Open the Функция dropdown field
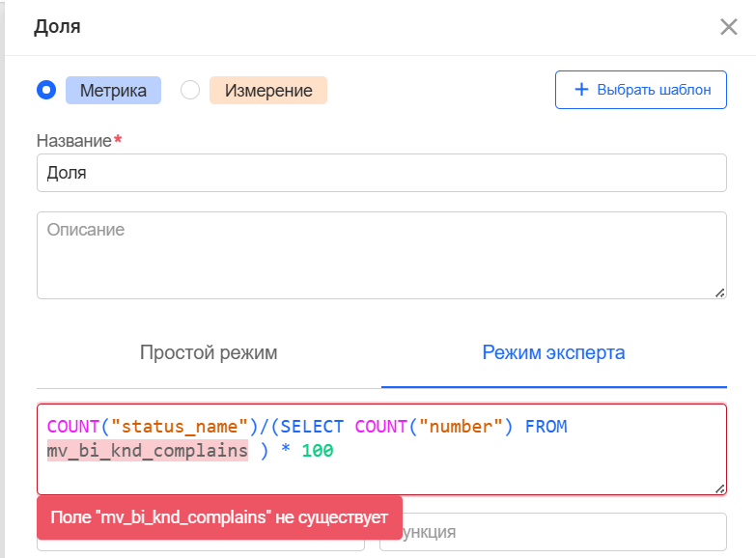This screenshot has width=756, height=558. pos(552,532)
